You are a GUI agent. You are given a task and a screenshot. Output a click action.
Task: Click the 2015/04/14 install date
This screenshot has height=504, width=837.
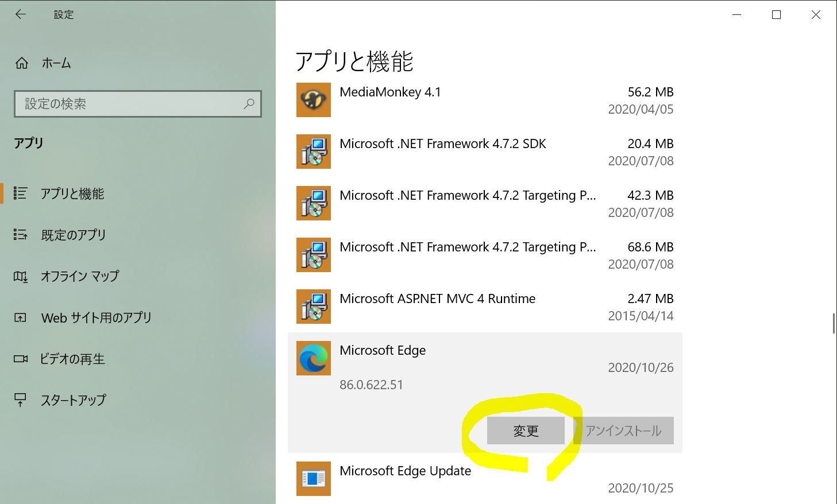click(x=641, y=316)
